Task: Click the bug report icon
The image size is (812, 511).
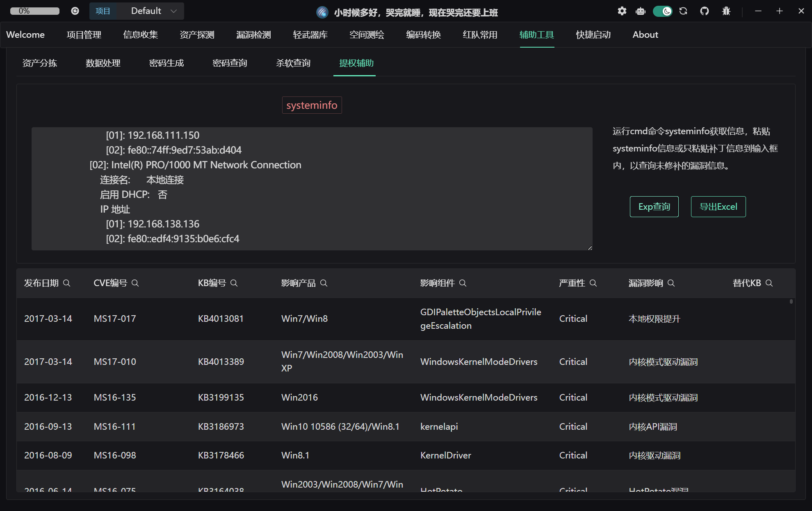Action: click(x=726, y=11)
